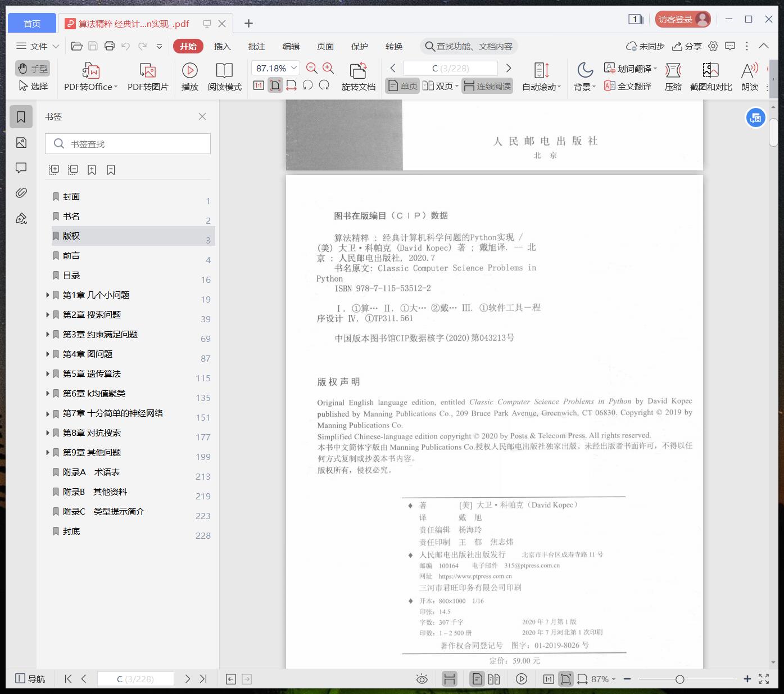Toggle 连续阅读 continuous reading
Viewport: 784px width, 694px height.
tap(487, 86)
